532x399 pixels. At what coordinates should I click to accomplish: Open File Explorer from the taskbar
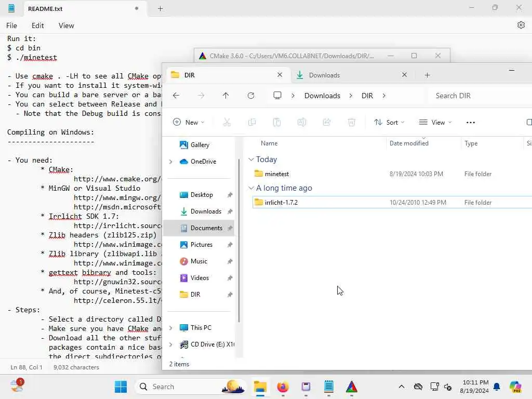coord(260,387)
